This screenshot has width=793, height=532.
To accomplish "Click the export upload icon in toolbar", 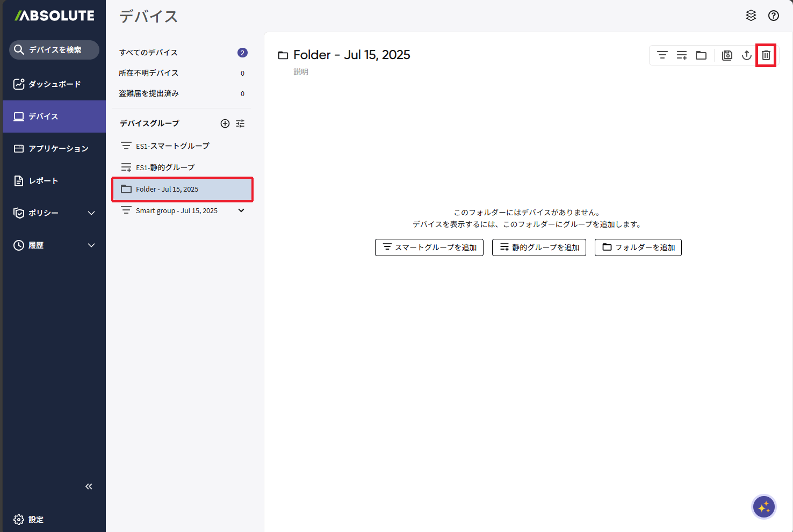I will [746, 55].
